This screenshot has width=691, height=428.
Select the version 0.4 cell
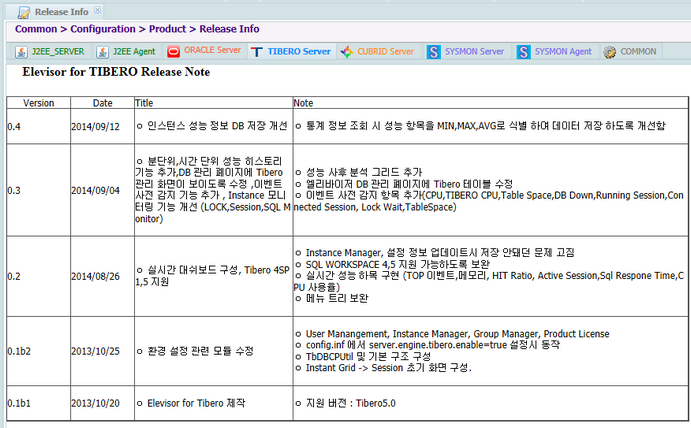(14, 127)
